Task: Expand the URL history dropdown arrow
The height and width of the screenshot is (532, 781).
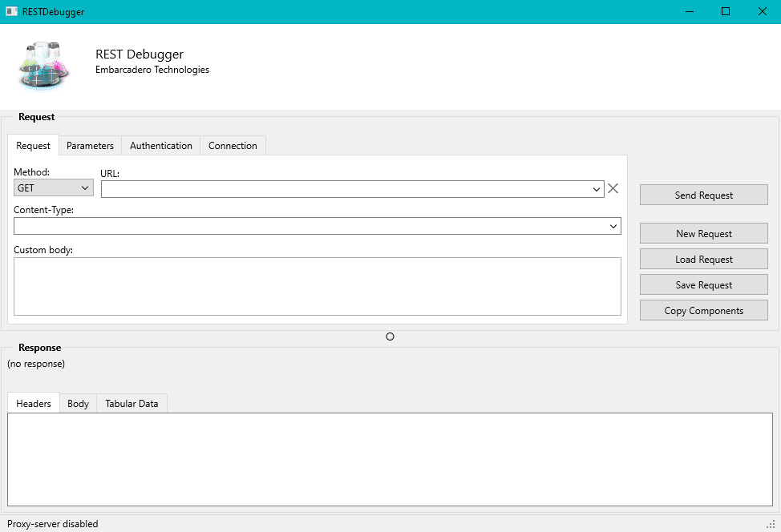Action: 597,190
